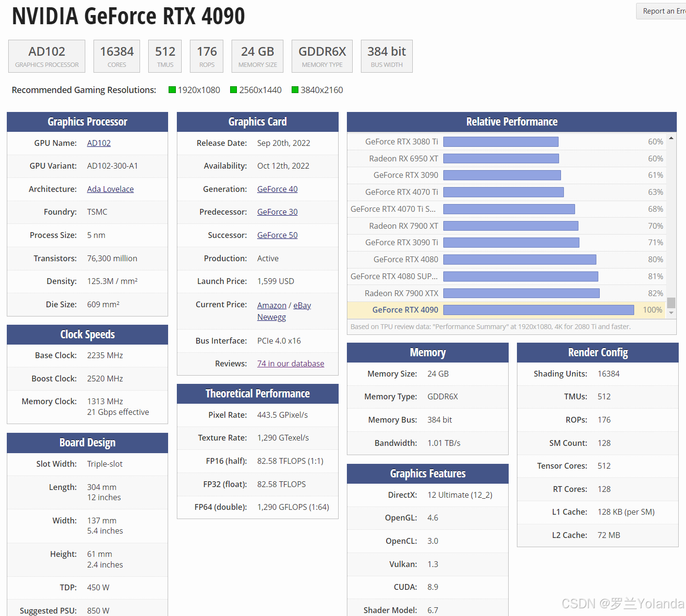Select the 2235 MHz base clock value

pyautogui.click(x=105, y=355)
